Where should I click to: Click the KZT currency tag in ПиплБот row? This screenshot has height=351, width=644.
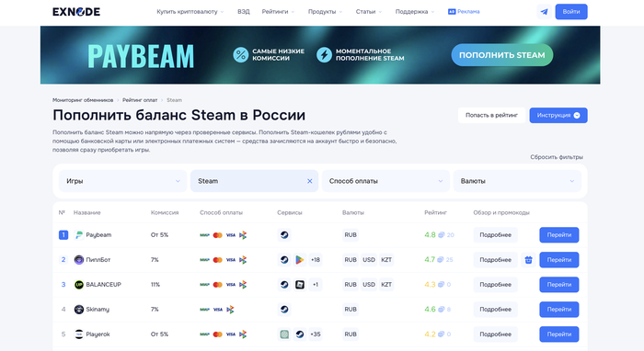pos(386,259)
